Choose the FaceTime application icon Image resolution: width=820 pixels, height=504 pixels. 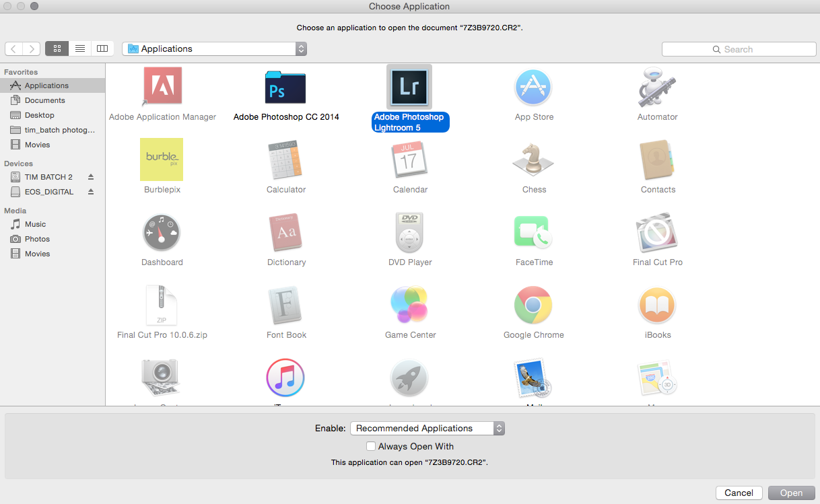click(x=534, y=232)
